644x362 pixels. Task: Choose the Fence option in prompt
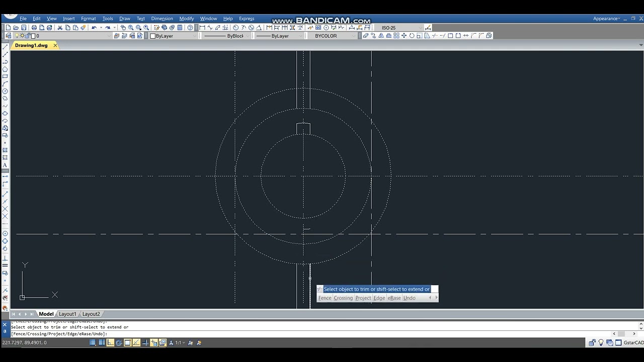pos(325,298)
